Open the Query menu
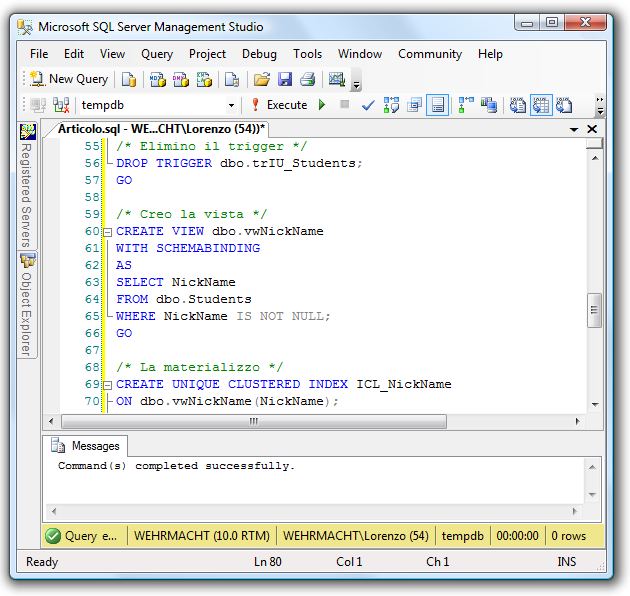The width and height of the screenshot is (630, 596). point(157,54)
